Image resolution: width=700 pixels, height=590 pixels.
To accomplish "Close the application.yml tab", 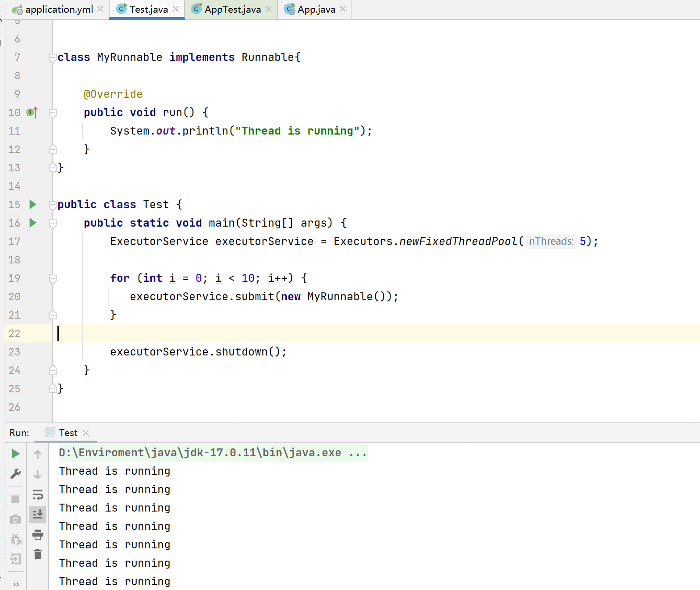I will (101, 9).
